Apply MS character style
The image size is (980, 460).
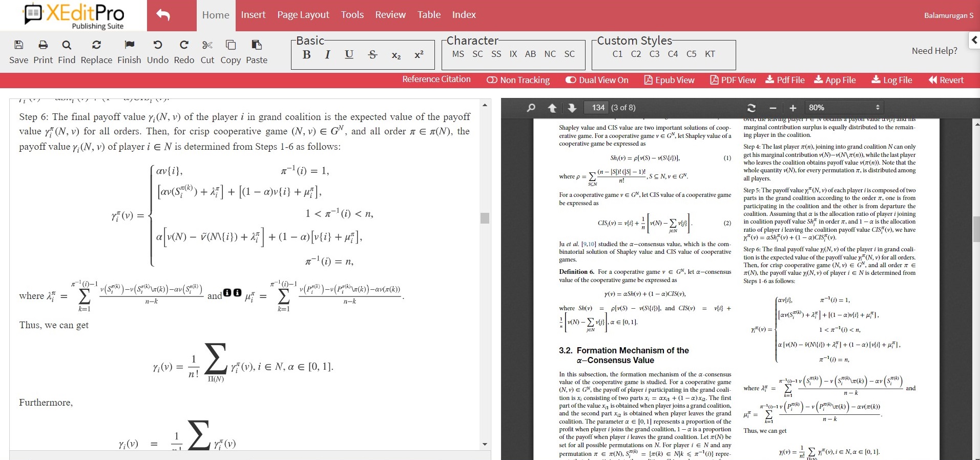[x=458, y=54]
